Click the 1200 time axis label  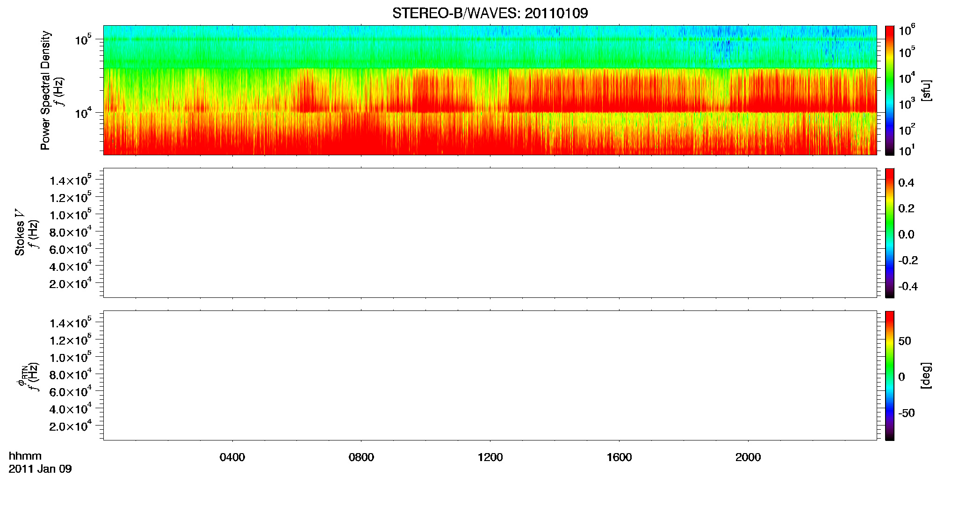coord(490,457)
